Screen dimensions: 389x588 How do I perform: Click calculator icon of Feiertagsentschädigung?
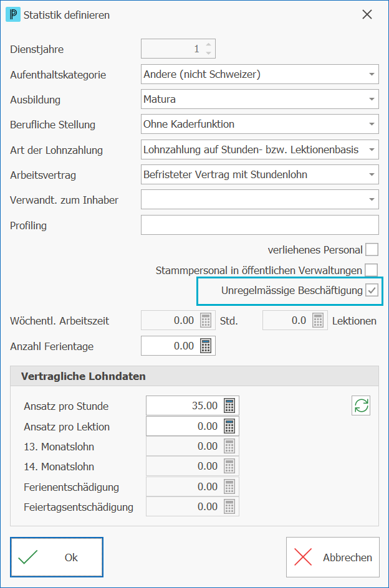pyautogui.click(x=229, y=506)
